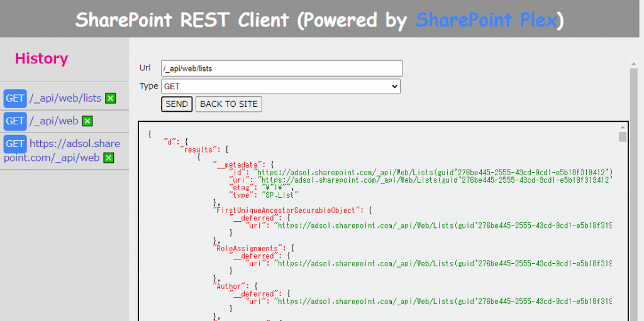Delete the adsol.sharepoint.com/_api/web history entry
644x321 pixels.
108,158
